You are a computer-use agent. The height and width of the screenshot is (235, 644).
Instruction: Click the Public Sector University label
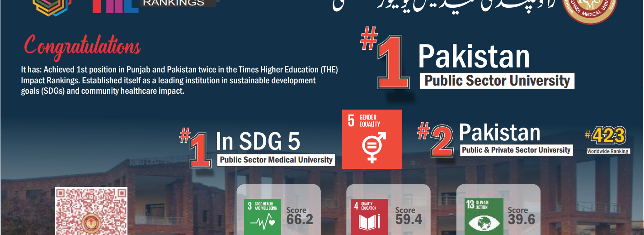497,81
